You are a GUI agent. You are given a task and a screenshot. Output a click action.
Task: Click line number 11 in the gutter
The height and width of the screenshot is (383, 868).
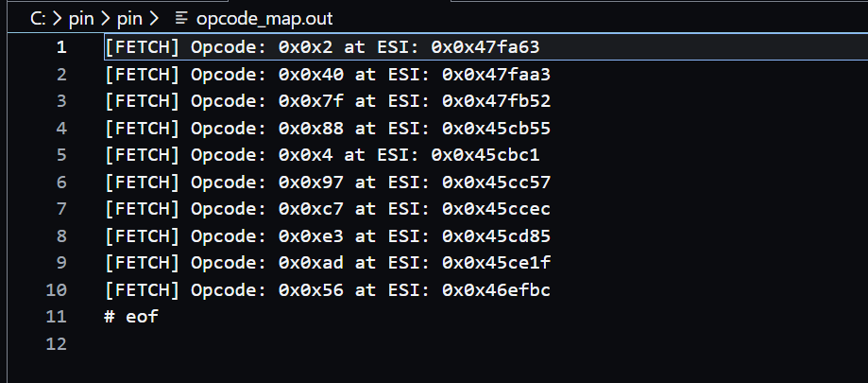click(57, 317)
